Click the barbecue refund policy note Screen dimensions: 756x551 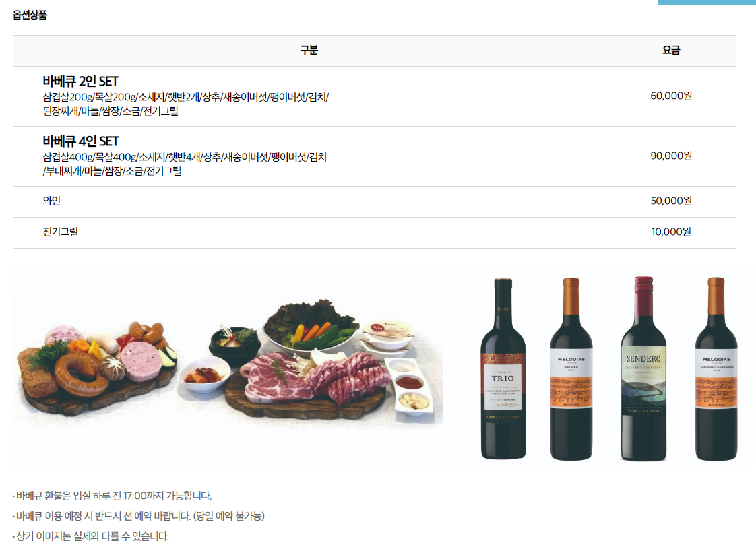click(113, 496)
